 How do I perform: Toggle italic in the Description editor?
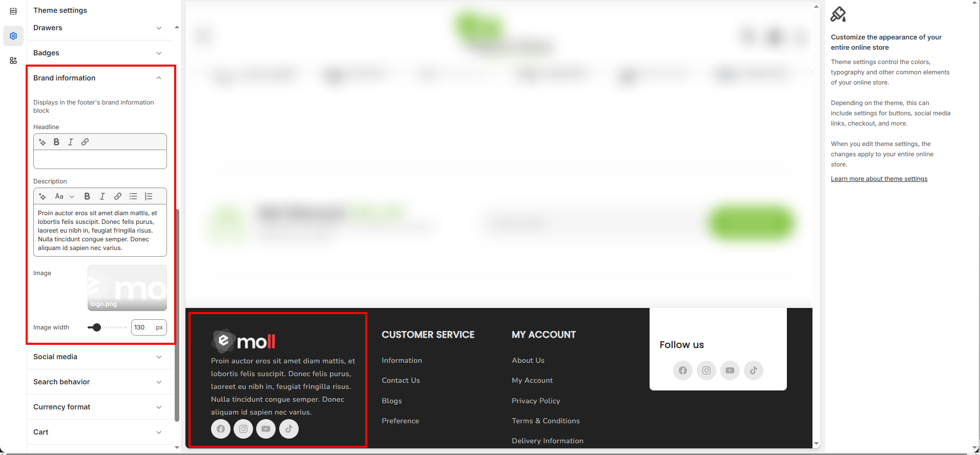[x=102, y=196]
